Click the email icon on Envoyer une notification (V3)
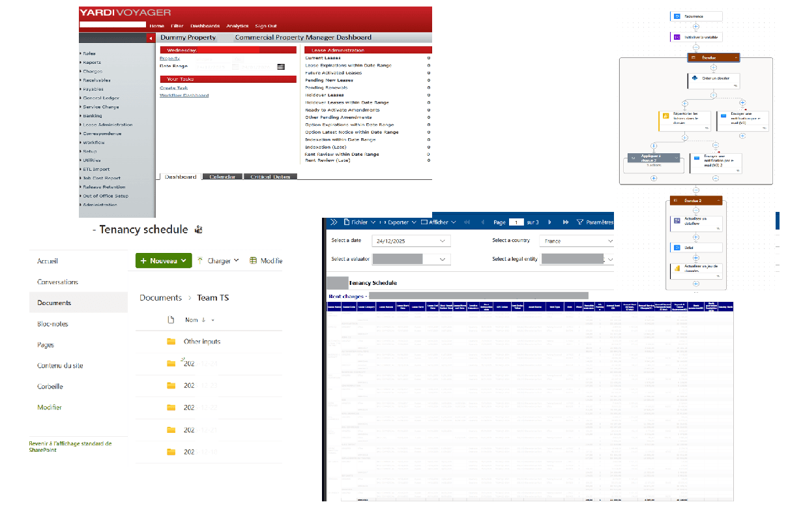The height and width of the screenshot is (532, 788). 723,115
